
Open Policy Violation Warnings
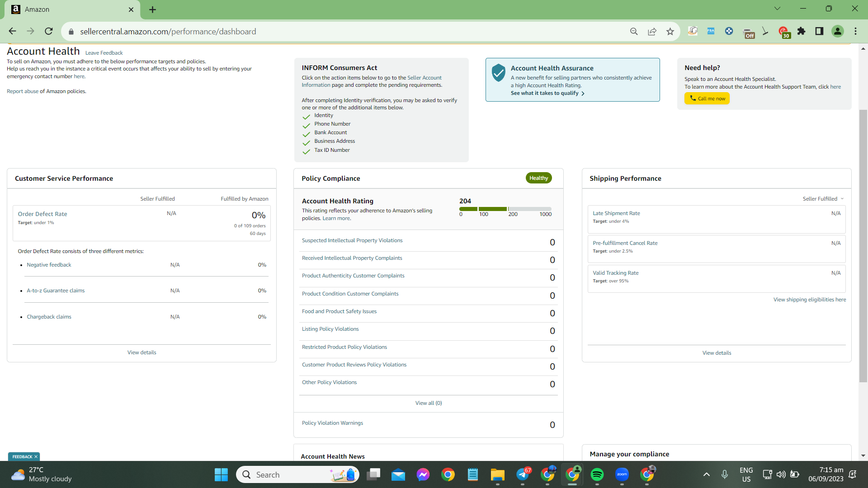[x=333, y=423]
